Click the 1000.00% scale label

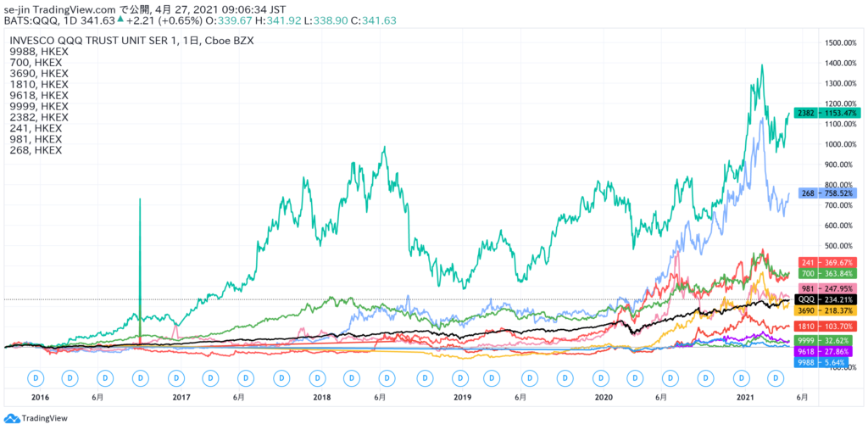point(842,144)
